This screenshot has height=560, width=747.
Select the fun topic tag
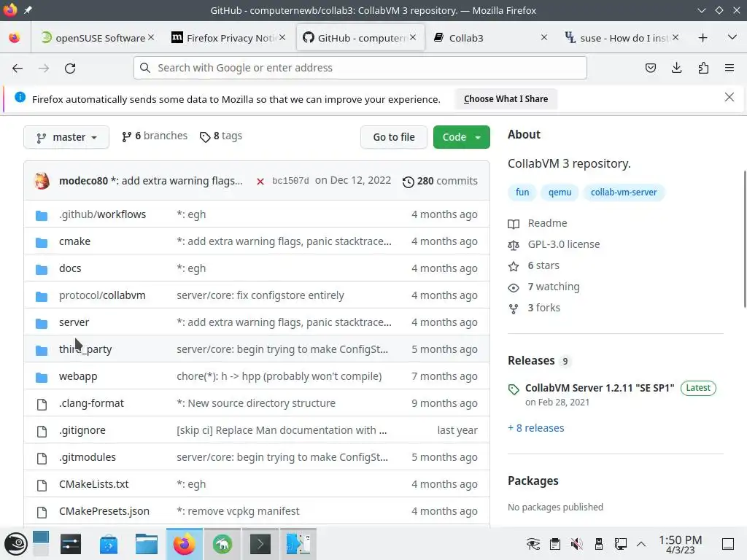pyautogui.click(x=522, y=192)
